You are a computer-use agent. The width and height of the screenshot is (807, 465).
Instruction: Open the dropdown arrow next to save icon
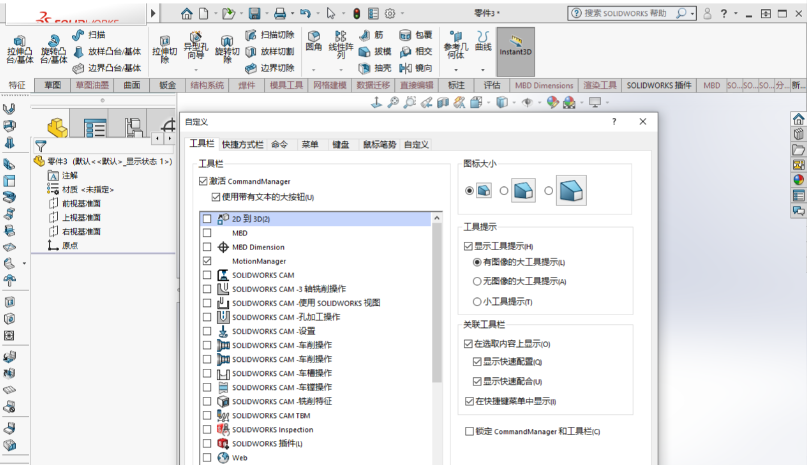tap(267, 13)
